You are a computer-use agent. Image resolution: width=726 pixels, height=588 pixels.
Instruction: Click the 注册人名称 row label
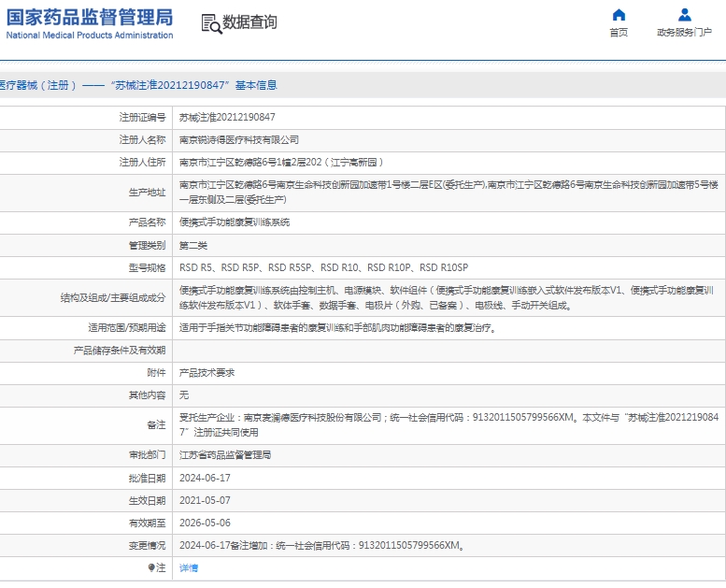(142, 140)
